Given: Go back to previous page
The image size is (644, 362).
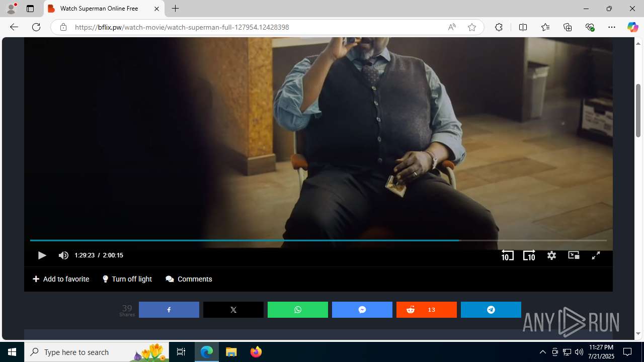Looking at the screenshot, I should pyautogui.click(x=14, y=27).
